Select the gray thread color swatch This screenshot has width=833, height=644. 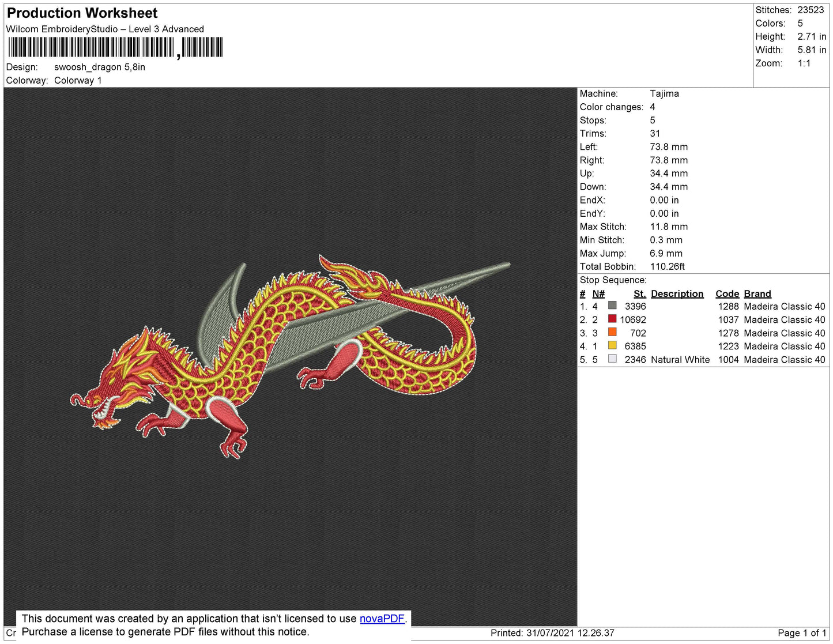tap(612, 306)
